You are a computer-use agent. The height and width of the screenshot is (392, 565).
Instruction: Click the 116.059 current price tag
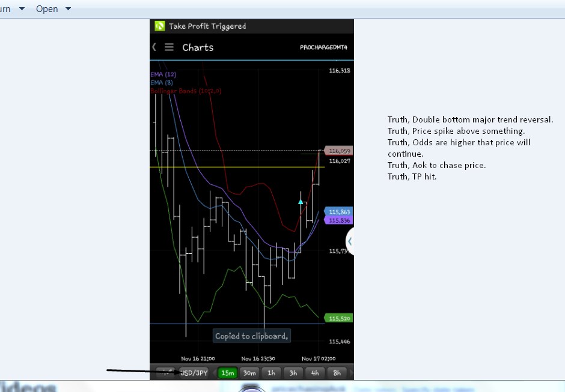339,151
